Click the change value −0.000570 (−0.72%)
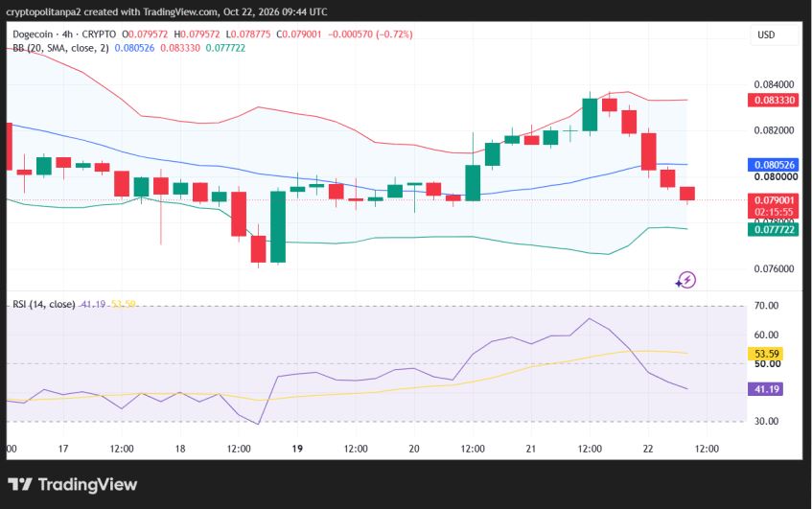Screen dimensions: 812x509 (370, 35)
